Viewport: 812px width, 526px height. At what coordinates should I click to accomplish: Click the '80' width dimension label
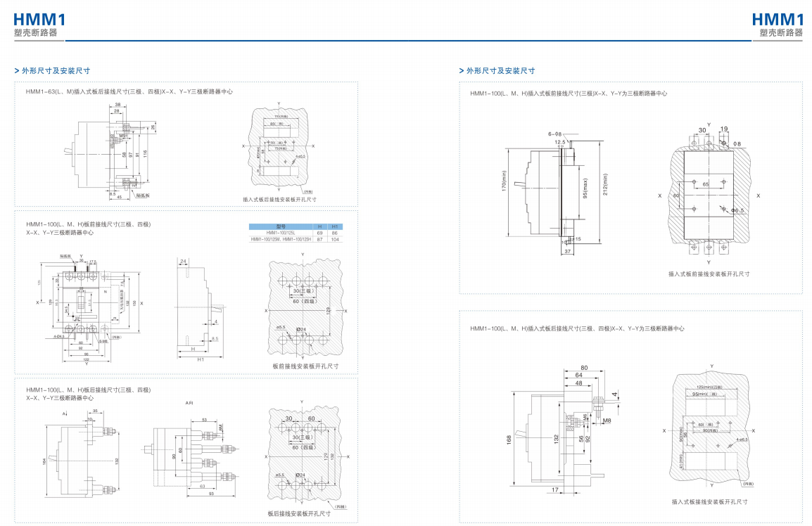pos(584,368)
